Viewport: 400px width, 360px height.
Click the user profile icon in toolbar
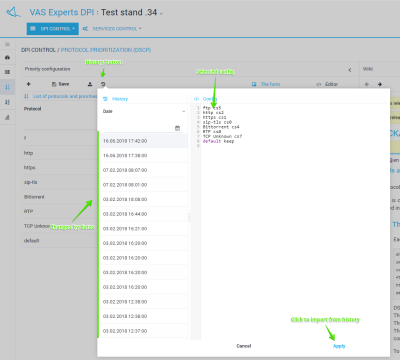click(90, 84)
